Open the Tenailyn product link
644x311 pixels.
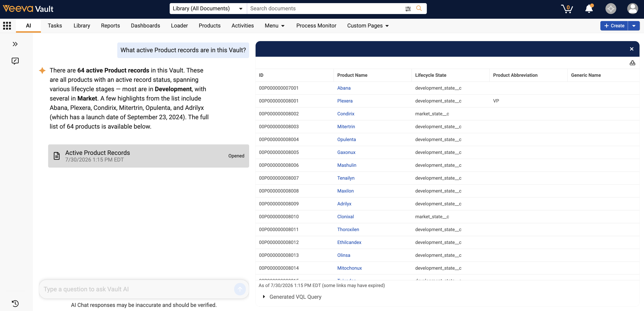pyautogui.click(x=346, y=178)
